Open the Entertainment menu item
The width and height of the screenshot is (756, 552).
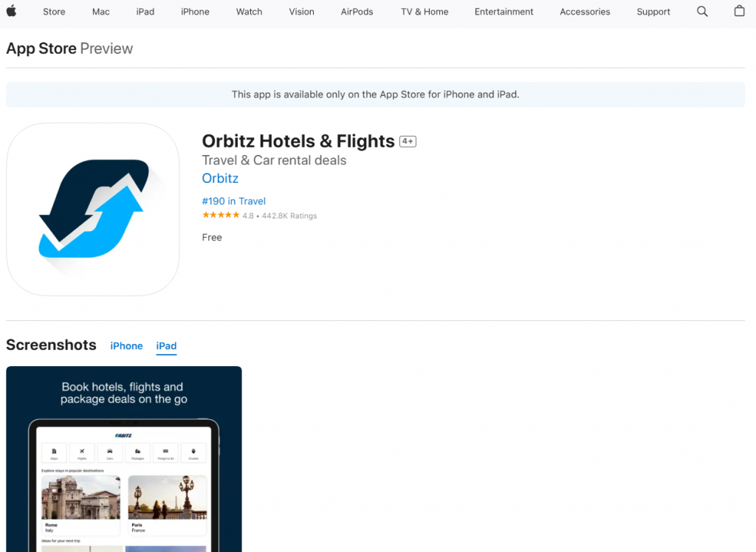504,12
